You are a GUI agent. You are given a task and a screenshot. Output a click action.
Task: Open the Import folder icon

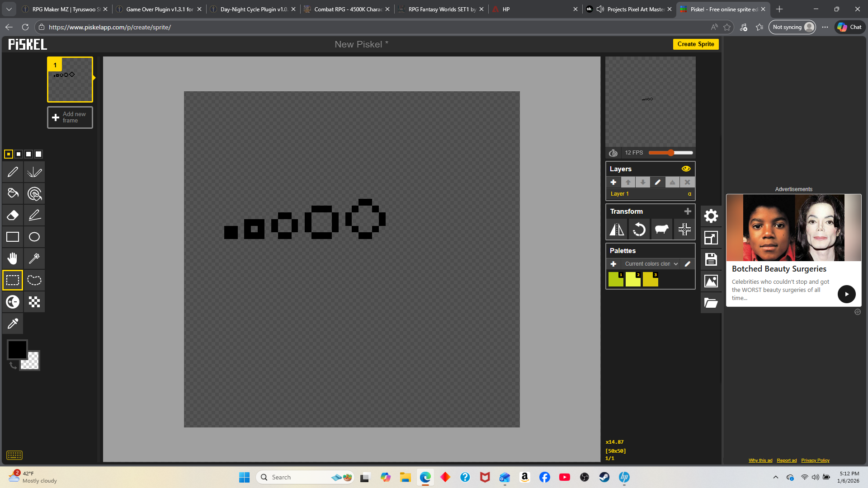pyautogui.click(x=711, y=303)
